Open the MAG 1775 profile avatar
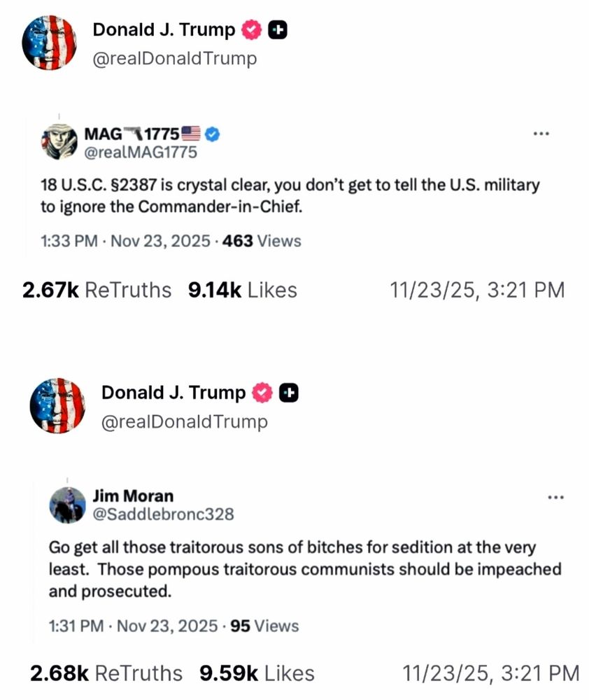589x700 pixels. coord(59,141)
